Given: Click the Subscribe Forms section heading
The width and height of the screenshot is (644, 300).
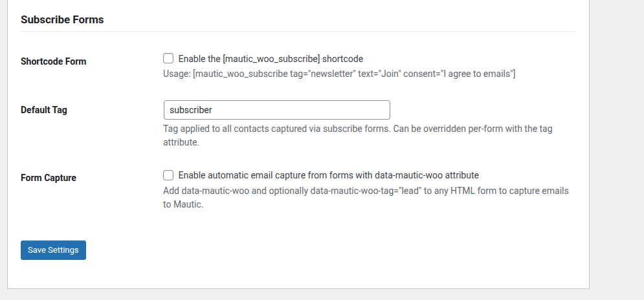Looking at the screenshot, I should point(62,19).
